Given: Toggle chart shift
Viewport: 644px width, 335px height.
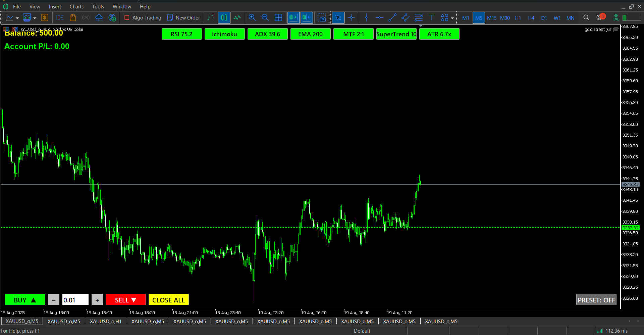Looking at the screenshot, I should (307, 18).
